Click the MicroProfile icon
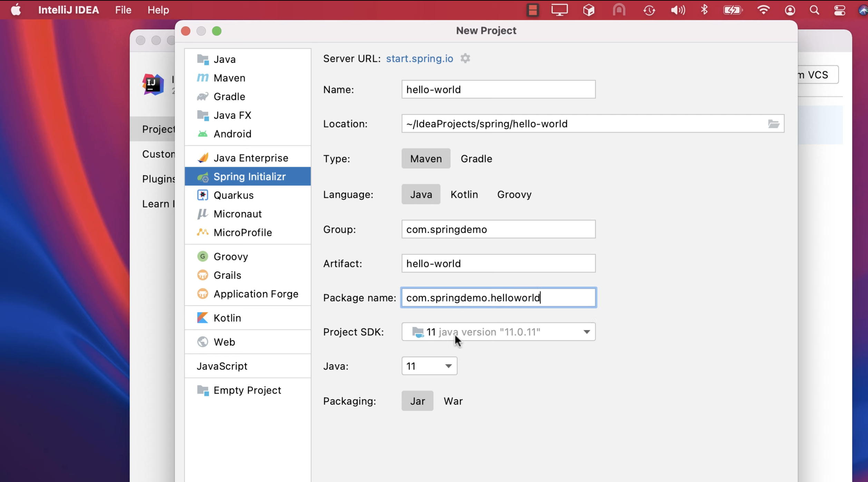 point(203,232)
